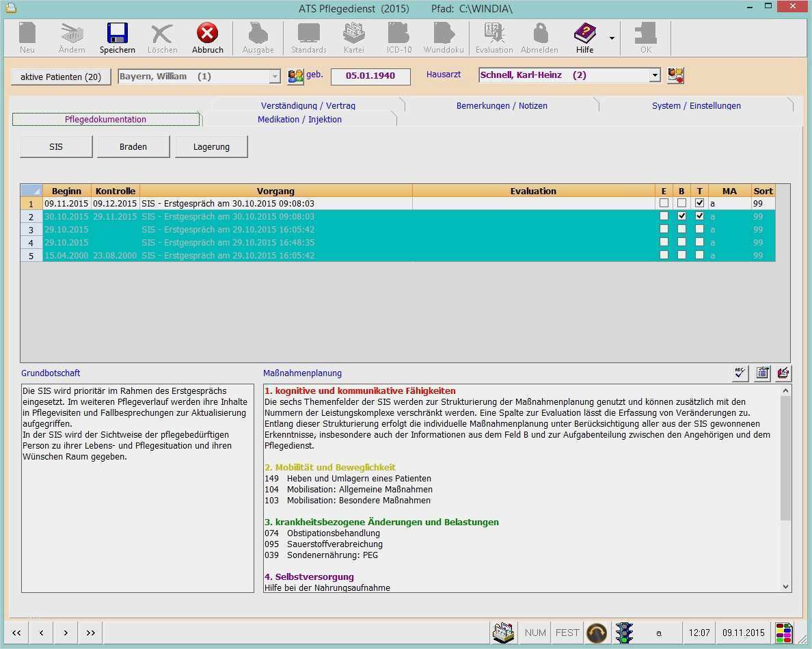Screen dimensions: 812x649
Task: Open the Hilfe help book icon
Action: 584,34
